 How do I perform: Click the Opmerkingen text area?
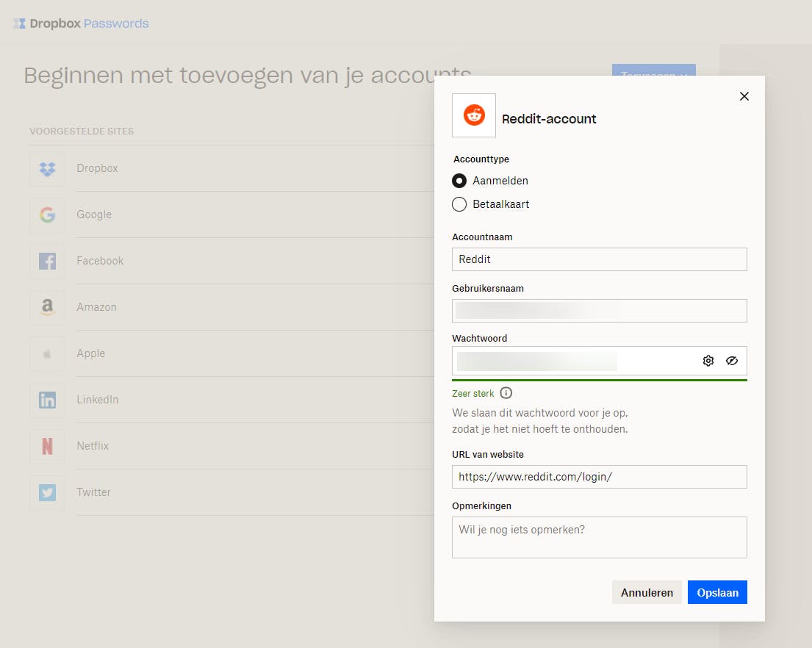coord(599,537)
